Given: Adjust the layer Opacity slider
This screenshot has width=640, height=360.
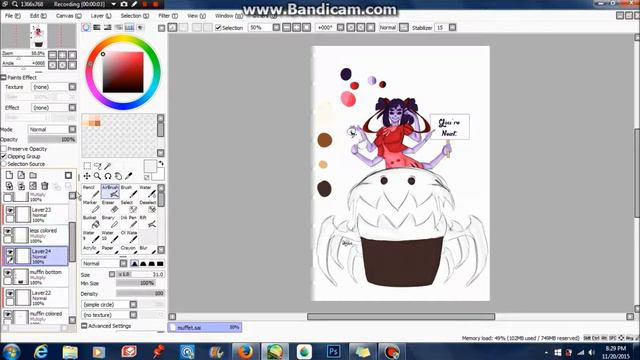Looking at the screenshot, I should [52, 140].
